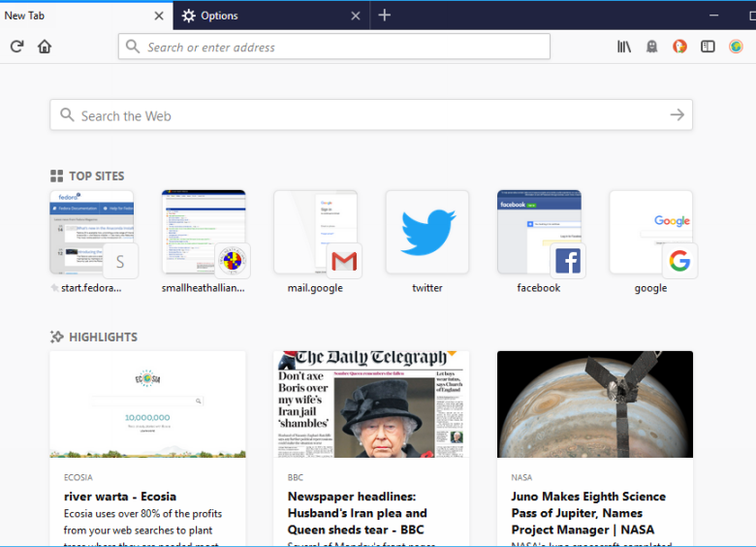Open the mail.google top site tile
The width and height of the screenshot is (756, 547).
315,233
